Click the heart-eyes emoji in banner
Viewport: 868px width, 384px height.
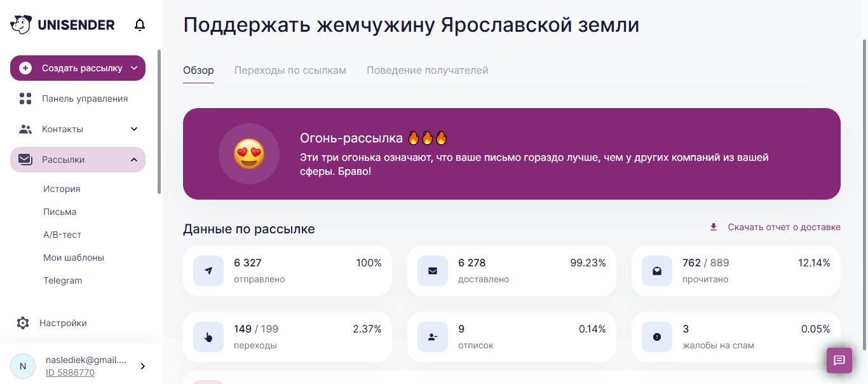[249, 154]
